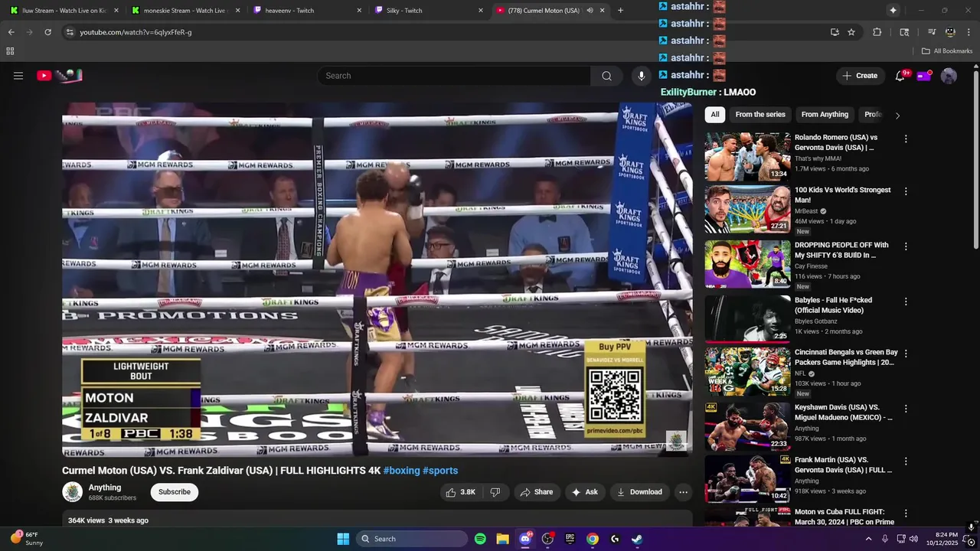Open File Explorer from the taskbar
Image resolution: width=980 pixels, height=551 pixels.
point(502,539)
